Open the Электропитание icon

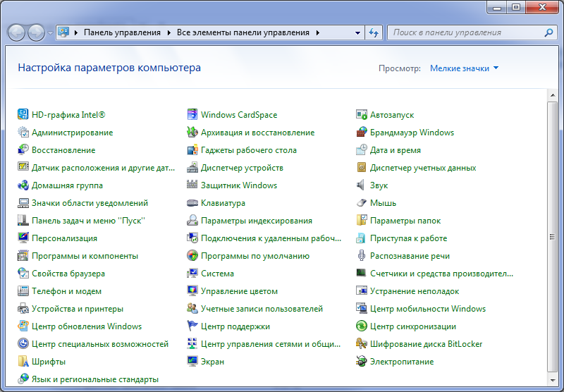pyautogui.click(x=362, y=362)
